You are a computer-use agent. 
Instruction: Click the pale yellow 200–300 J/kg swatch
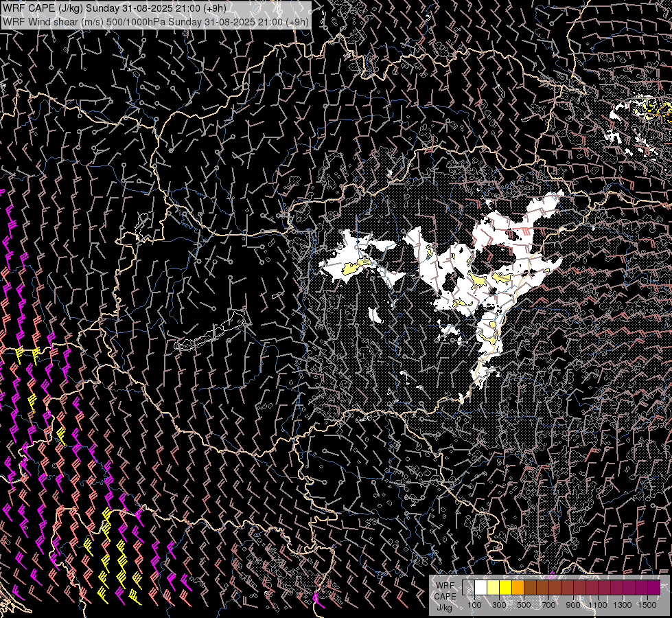494,587
